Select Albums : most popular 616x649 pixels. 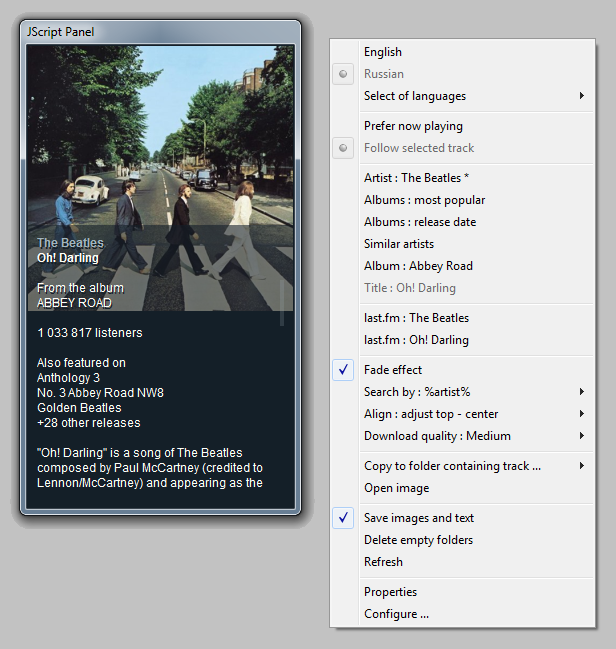[424, 200]
